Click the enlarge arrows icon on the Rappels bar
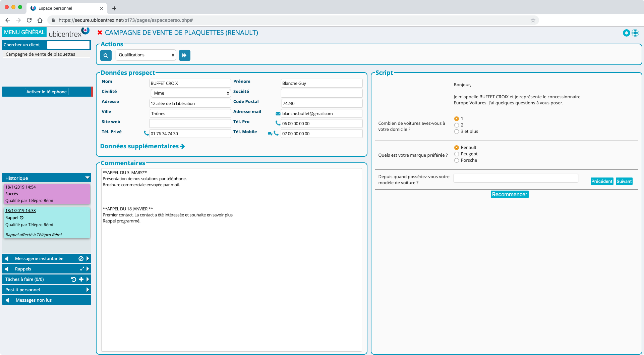 pyautogui.click(x=82, y=269)
